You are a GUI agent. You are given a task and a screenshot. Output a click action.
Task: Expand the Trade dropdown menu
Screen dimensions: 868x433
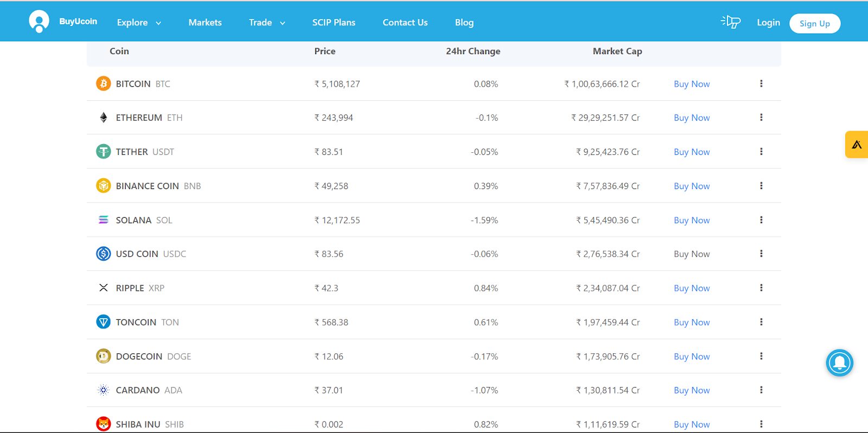point(267,22)
